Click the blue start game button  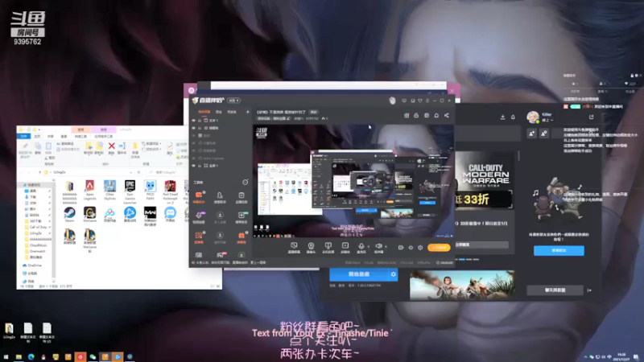(x=359, y=274)
